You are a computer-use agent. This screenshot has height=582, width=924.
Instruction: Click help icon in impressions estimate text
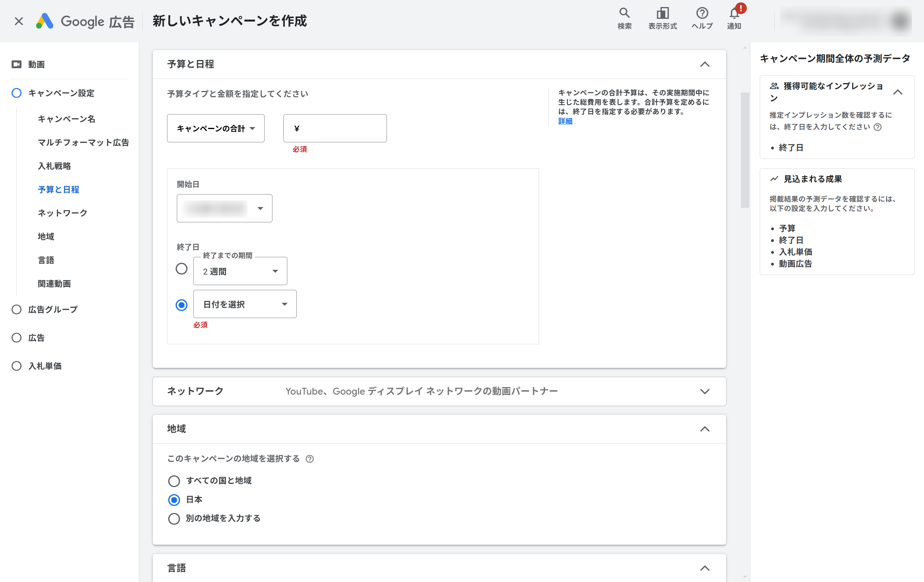click(878, 127)
